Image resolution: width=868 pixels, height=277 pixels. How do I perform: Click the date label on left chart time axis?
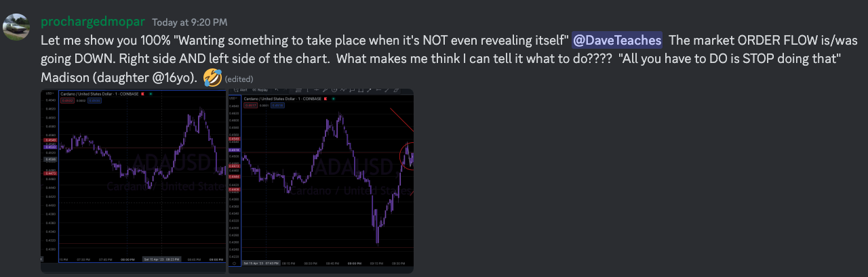coord(161,259)
